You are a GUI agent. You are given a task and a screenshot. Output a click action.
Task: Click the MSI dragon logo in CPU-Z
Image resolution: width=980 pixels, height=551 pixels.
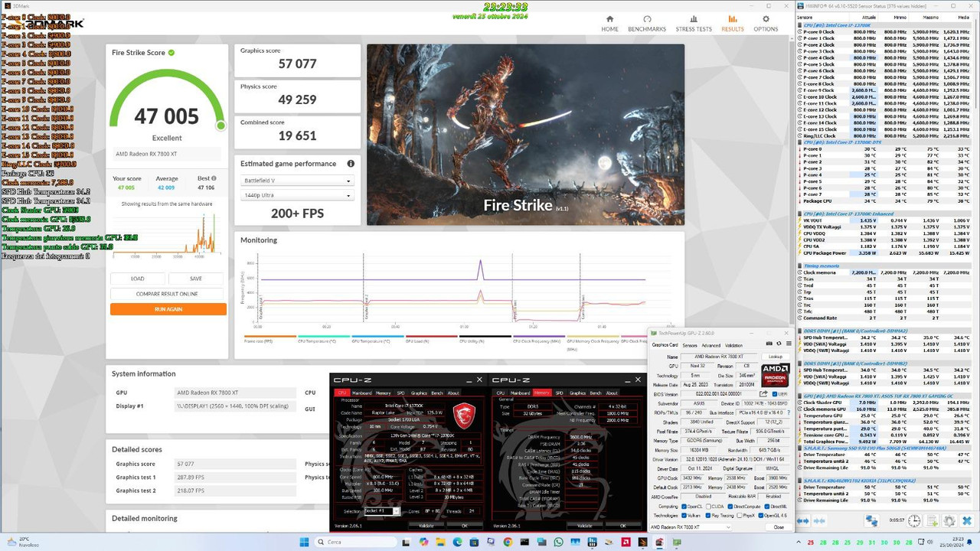pyautogui.click(x=464, y=416)
